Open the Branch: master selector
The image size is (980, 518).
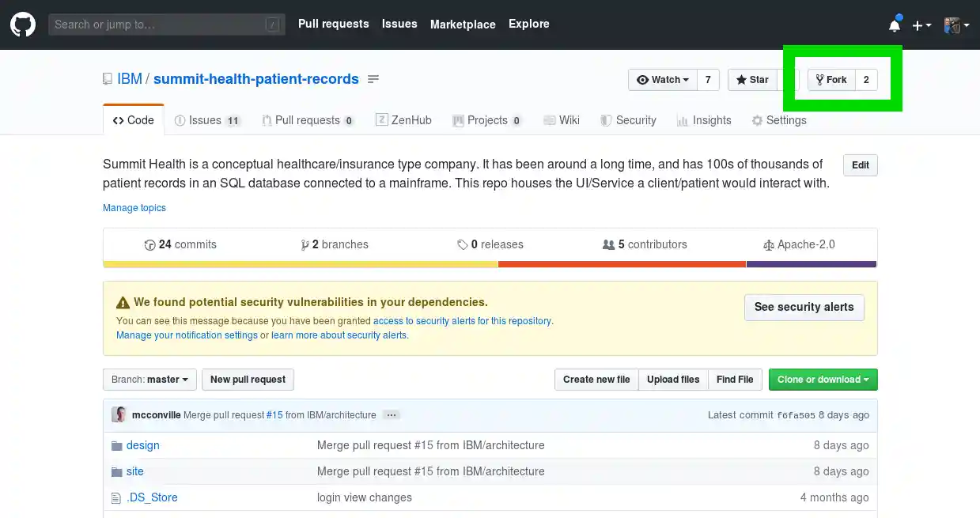(149, 380)
